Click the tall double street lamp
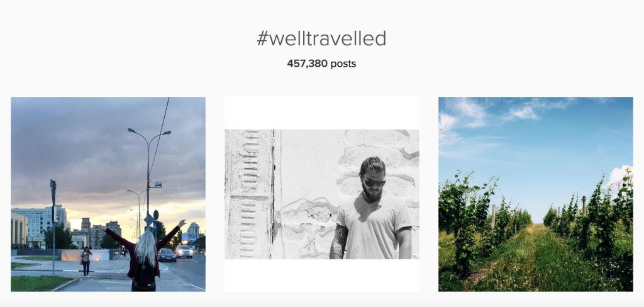The width and height of the screenshot is (644, 307). (x=148, y=177)
